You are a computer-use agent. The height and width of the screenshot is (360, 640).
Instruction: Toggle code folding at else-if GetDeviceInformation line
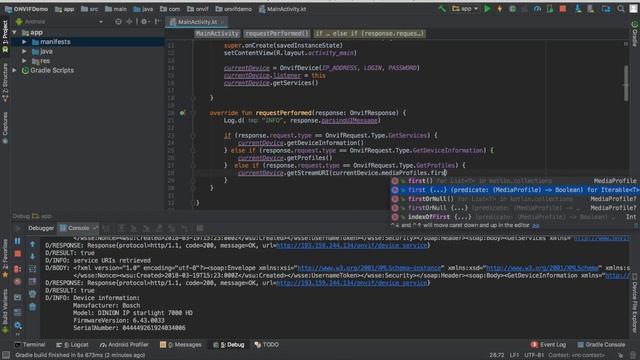[x=193, y=151]
